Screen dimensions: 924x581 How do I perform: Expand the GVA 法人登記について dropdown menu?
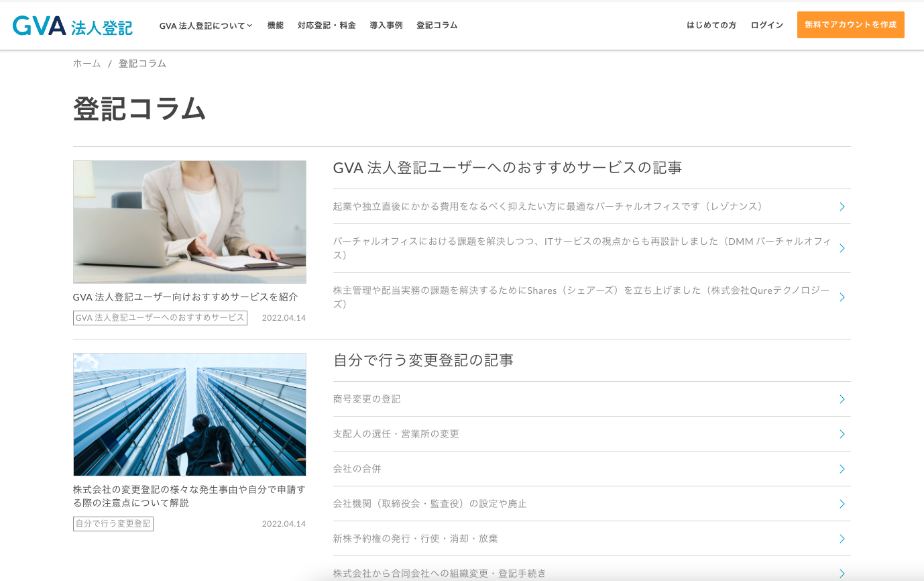pos(206,25)
